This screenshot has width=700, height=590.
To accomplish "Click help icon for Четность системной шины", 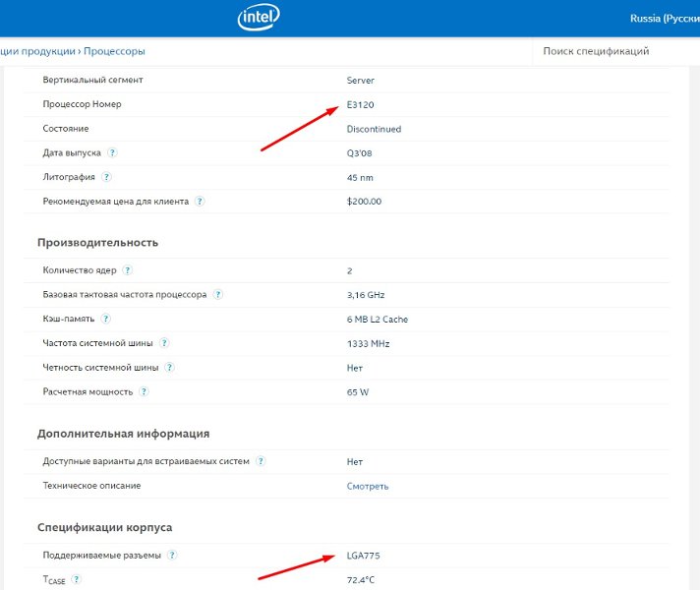I will click(169, 368).
